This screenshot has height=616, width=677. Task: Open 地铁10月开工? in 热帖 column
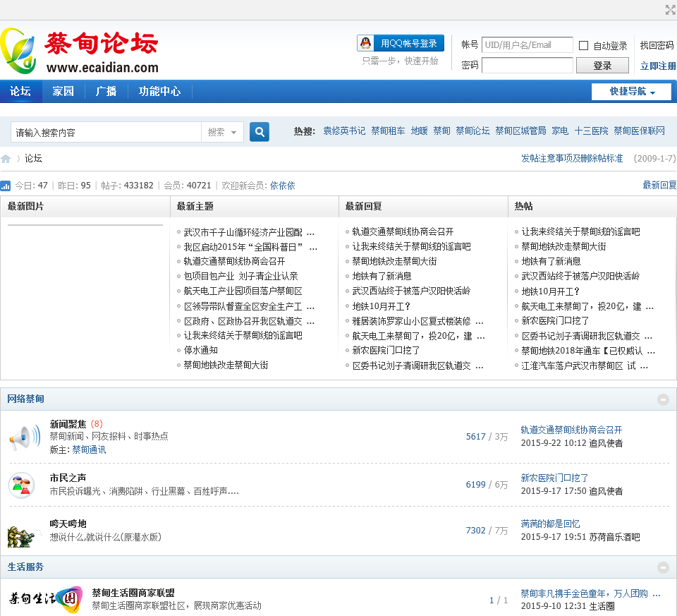coord(550,291)
